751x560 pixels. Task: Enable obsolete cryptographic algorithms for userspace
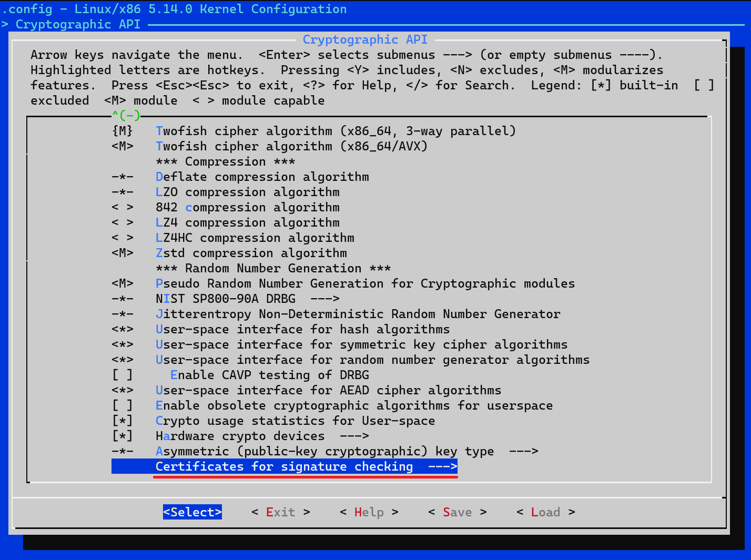click(354, 405)
